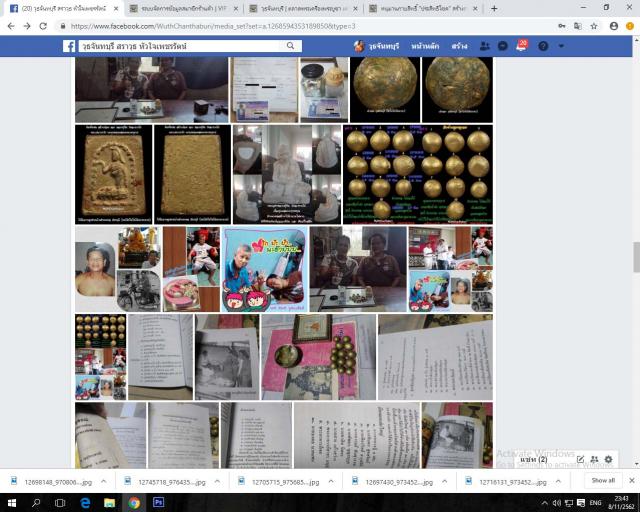Expand options for 12716131_973452...jpg download
This screenshot has height=512, width=640.
[x=558, y=482]
